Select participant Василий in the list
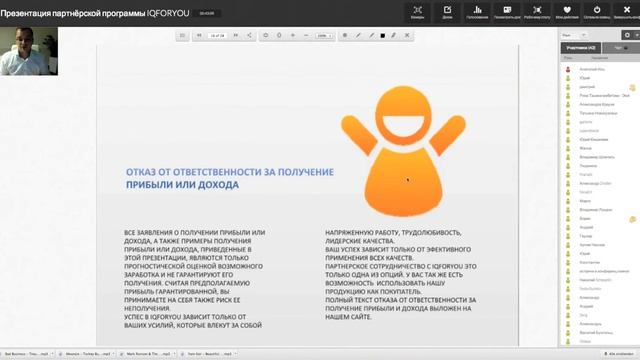 tap(596, 333)
